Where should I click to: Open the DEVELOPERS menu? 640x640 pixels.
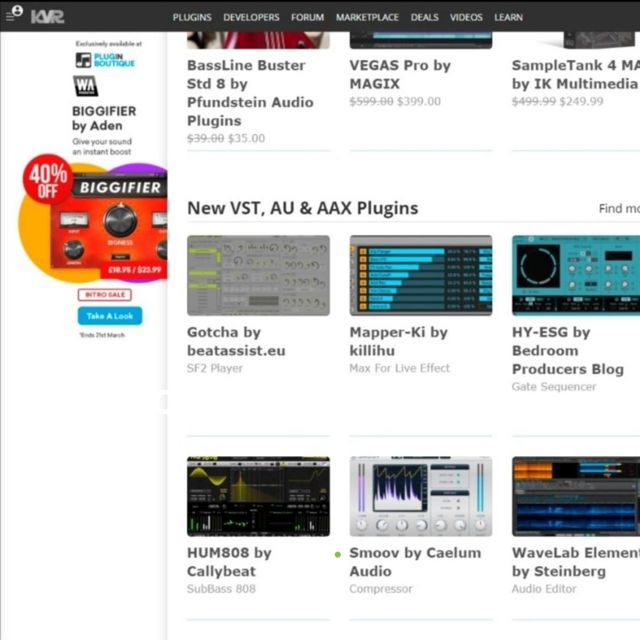251,17
